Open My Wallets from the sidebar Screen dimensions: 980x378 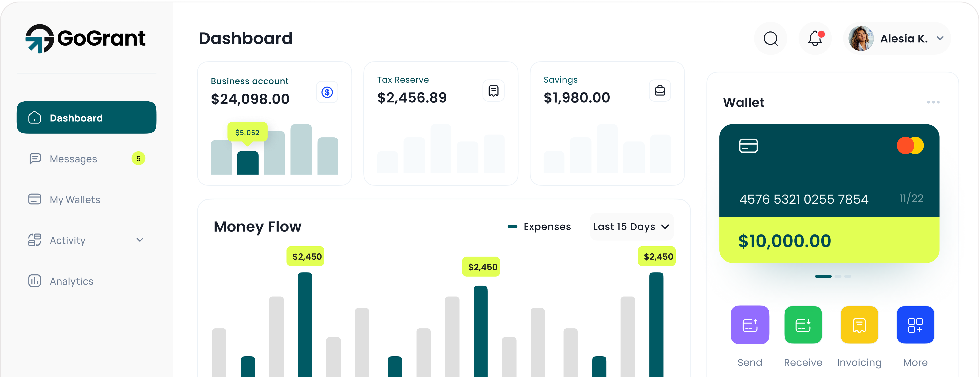tap(75, 199)
